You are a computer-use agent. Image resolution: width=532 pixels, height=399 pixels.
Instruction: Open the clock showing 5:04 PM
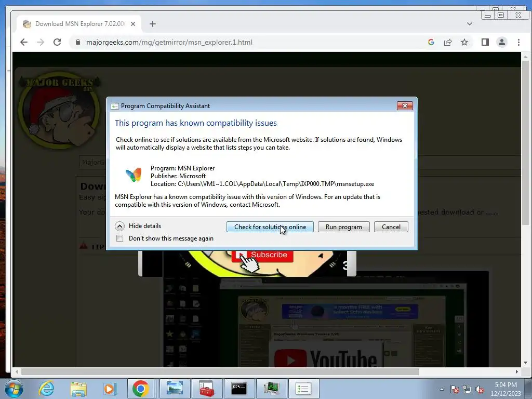point(506,389)
